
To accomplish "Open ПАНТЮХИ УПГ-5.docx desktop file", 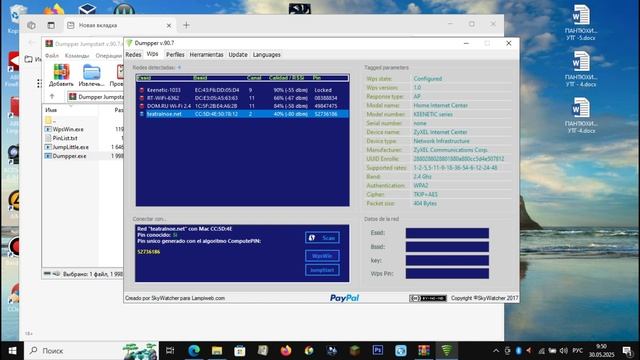I will point(581,22).
